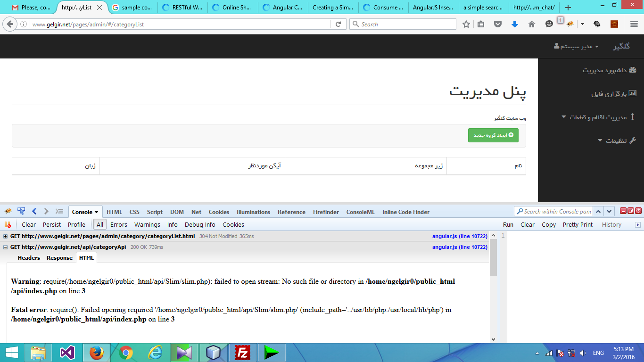Filter console by Errors
Screen dimensions: 644x362
tap(119, 225)
